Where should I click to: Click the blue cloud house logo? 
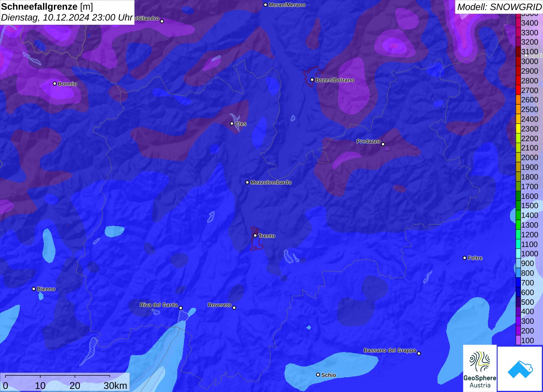click(520, 369)
